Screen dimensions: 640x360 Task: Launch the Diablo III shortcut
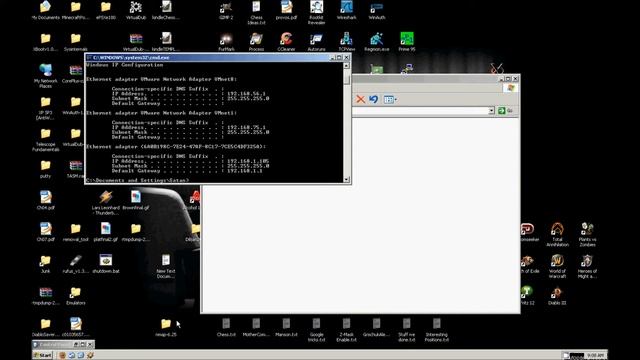(x=557, y=296)
